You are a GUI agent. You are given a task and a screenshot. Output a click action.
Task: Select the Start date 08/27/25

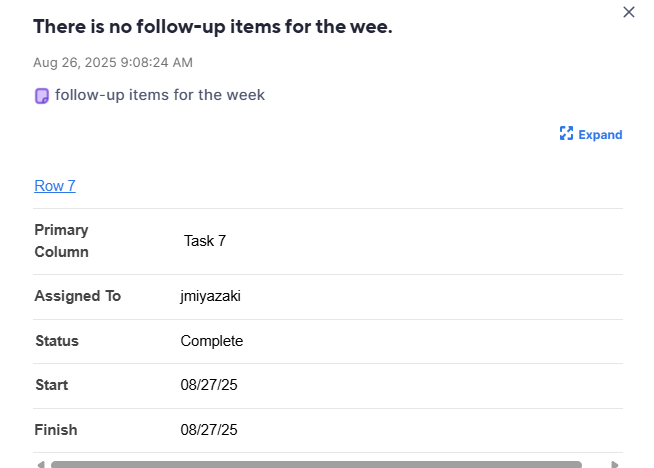click(209, 385)
